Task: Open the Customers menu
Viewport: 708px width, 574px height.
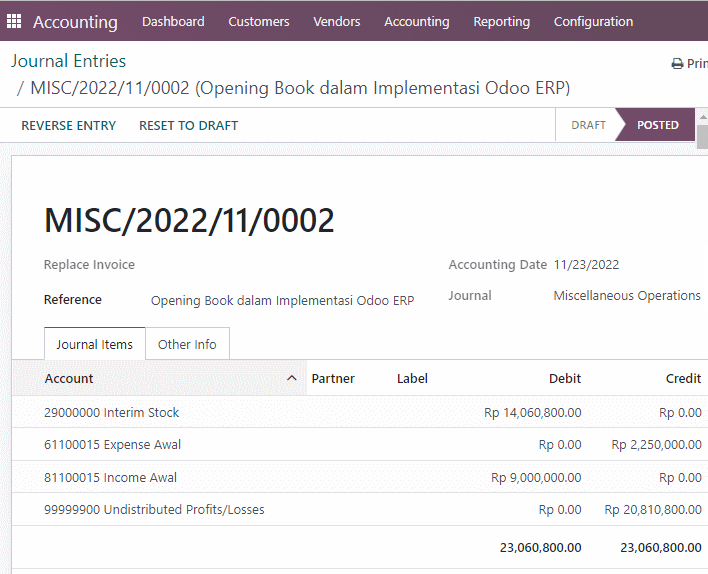Action: (x=259, y=21)
